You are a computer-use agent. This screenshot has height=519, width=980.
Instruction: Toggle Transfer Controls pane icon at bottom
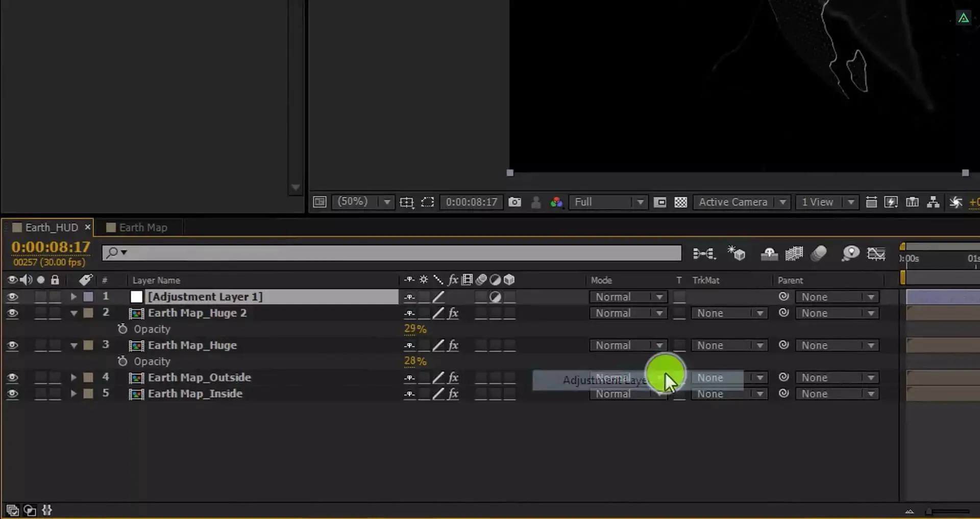[x=30, y=510]
